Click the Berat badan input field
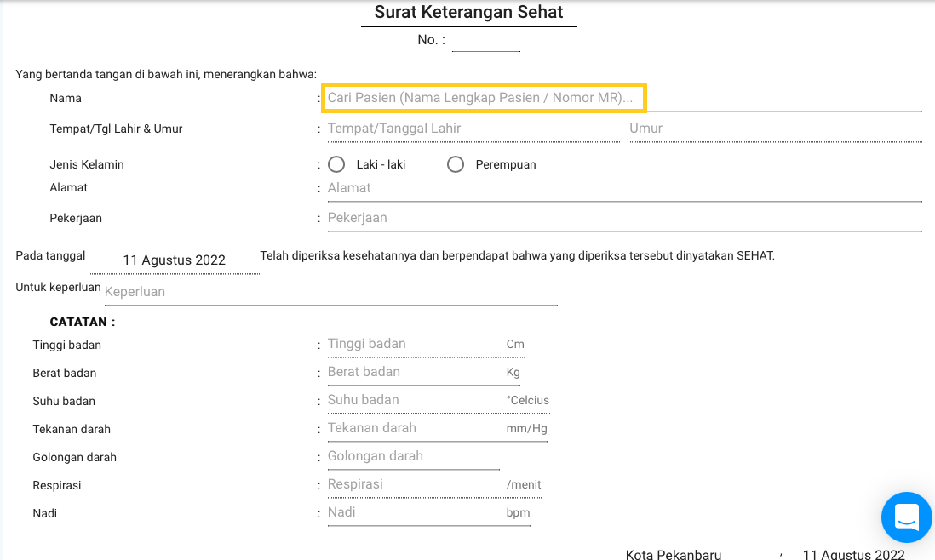Screen dimensions: 935x560 415,373
